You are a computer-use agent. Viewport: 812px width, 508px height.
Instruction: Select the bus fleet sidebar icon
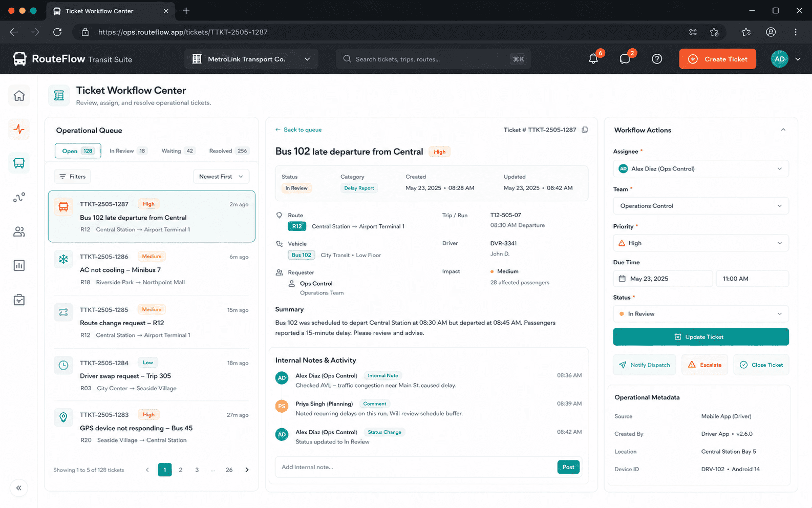[19, 163]
